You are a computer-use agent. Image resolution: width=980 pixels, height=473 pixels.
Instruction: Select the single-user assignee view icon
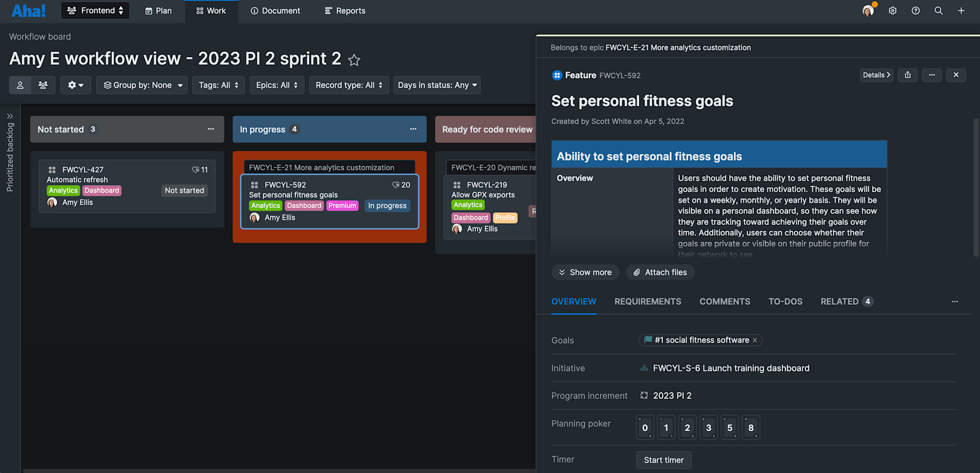(20, 85)
